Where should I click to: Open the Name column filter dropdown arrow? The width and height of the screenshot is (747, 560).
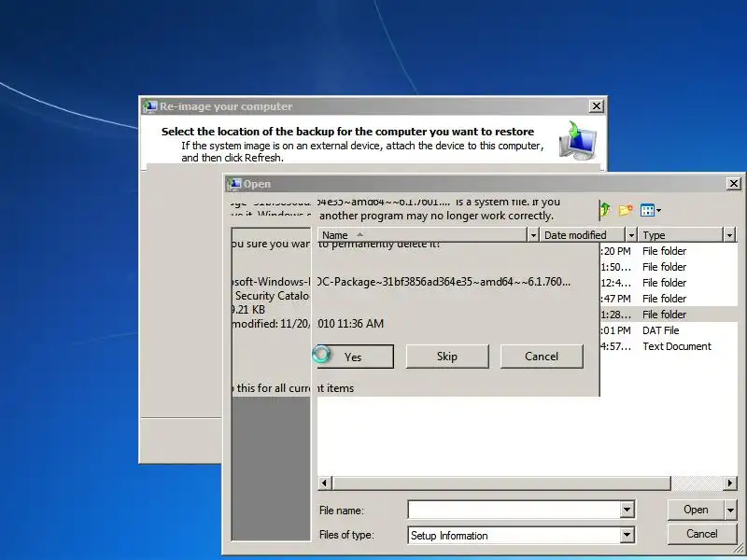coord(533,235)
